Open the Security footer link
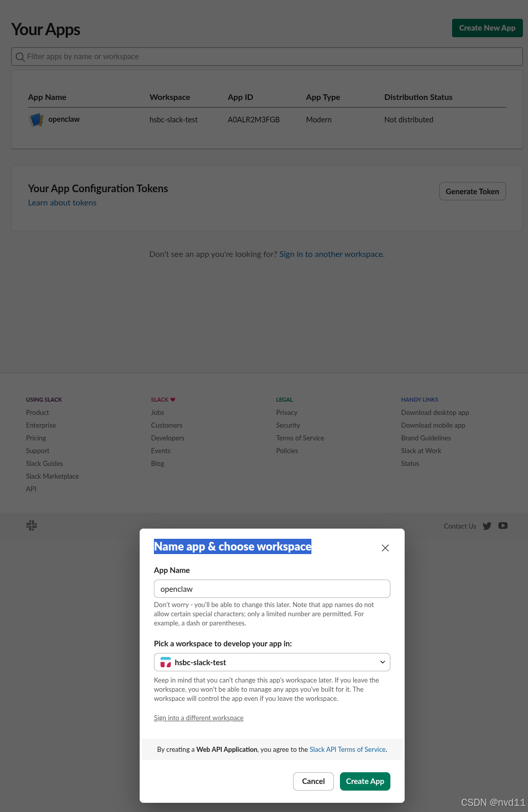528x812 pixels. tap(288, 425)
